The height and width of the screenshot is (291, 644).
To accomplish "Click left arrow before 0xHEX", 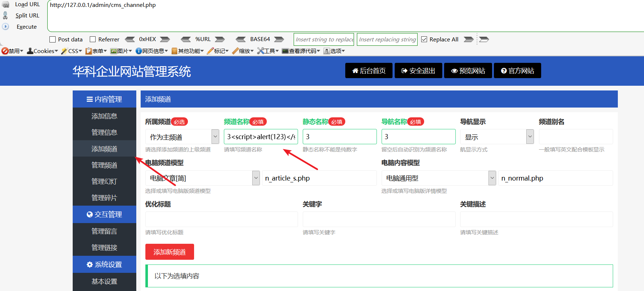I will coord(130,39).
